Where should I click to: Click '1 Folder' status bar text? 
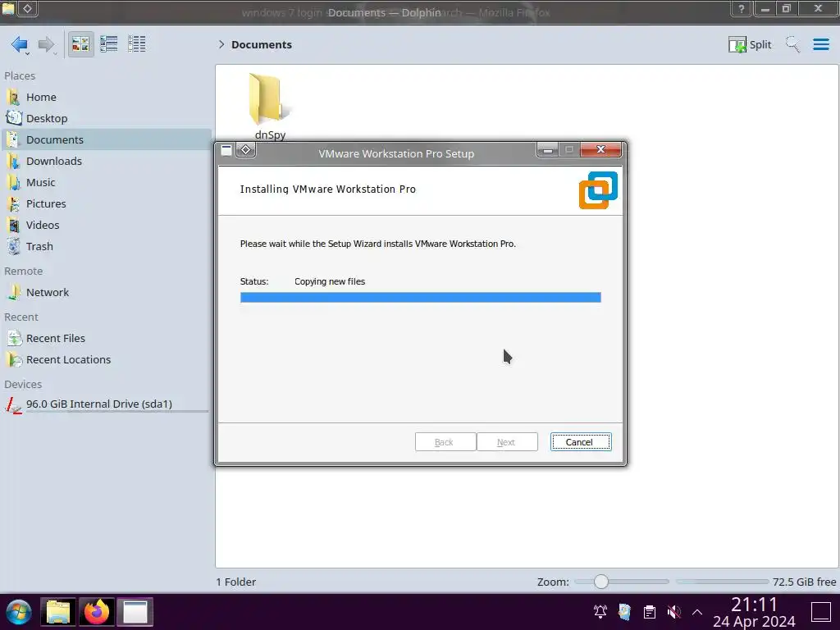tap(235, 582)
